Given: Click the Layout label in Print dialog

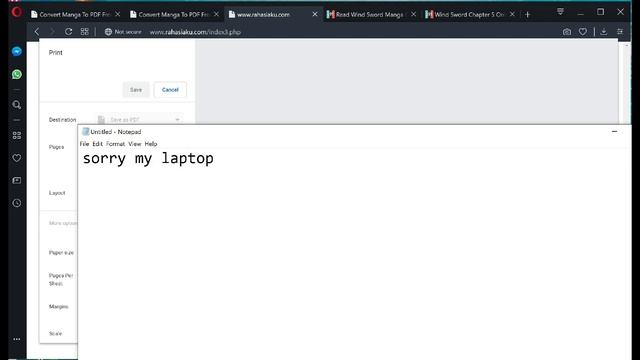Looking at the screenshot, I should [57, 193].
